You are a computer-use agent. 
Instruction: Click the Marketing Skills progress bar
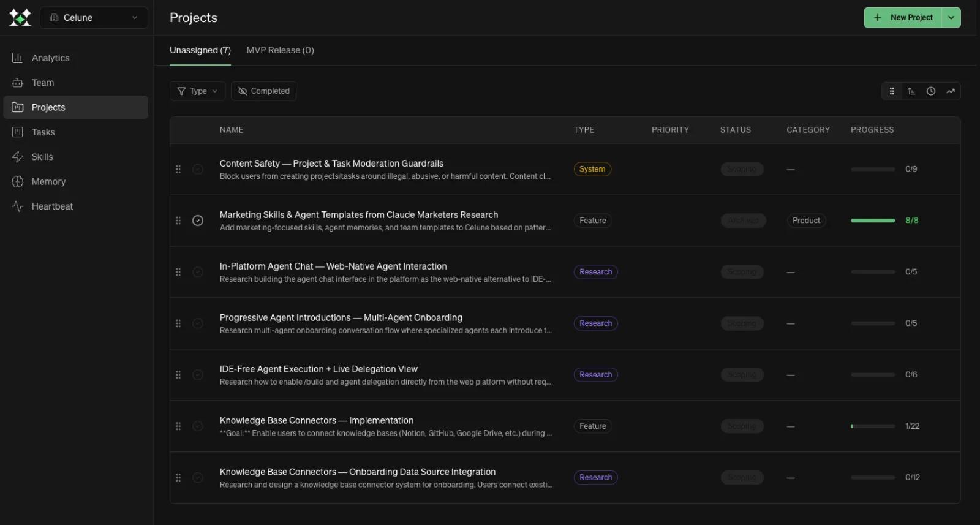click(x=872, y=221)
